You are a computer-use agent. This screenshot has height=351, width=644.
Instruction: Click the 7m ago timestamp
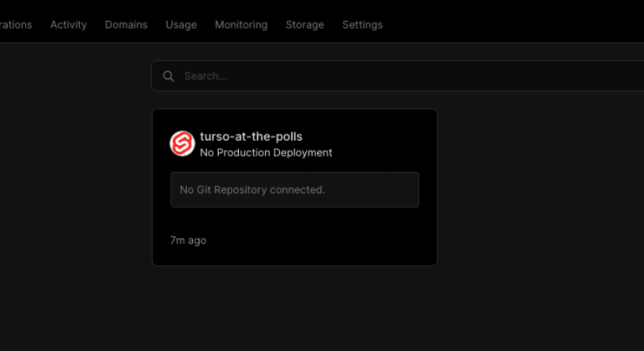pos(188,240)
